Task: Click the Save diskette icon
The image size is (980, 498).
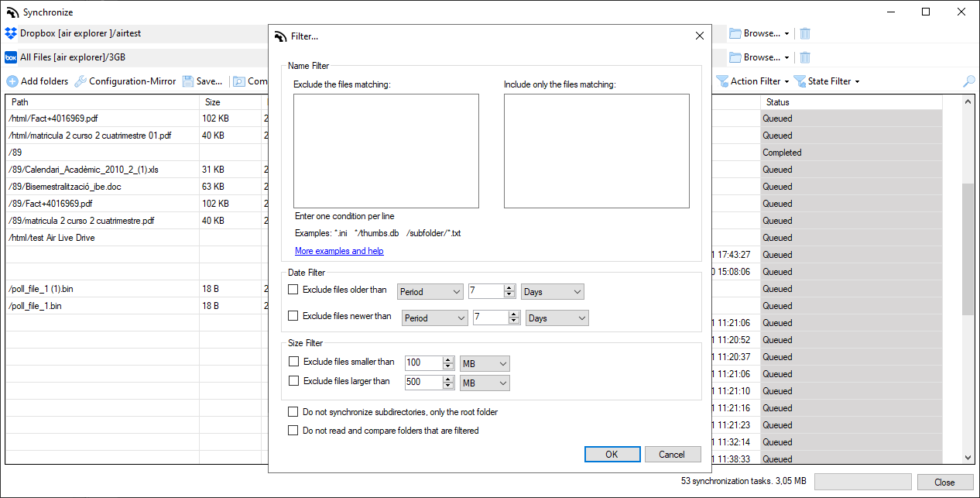Action: pos(187,81)
